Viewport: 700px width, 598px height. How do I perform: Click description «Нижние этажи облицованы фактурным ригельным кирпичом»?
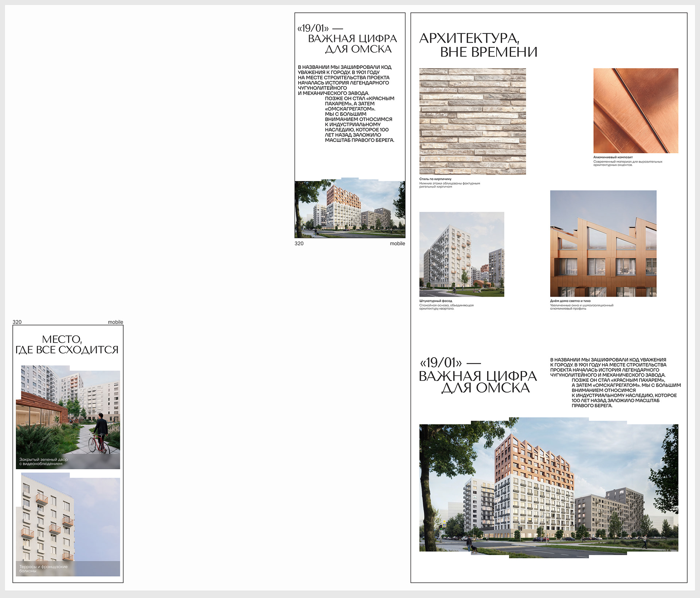point(450,185)
